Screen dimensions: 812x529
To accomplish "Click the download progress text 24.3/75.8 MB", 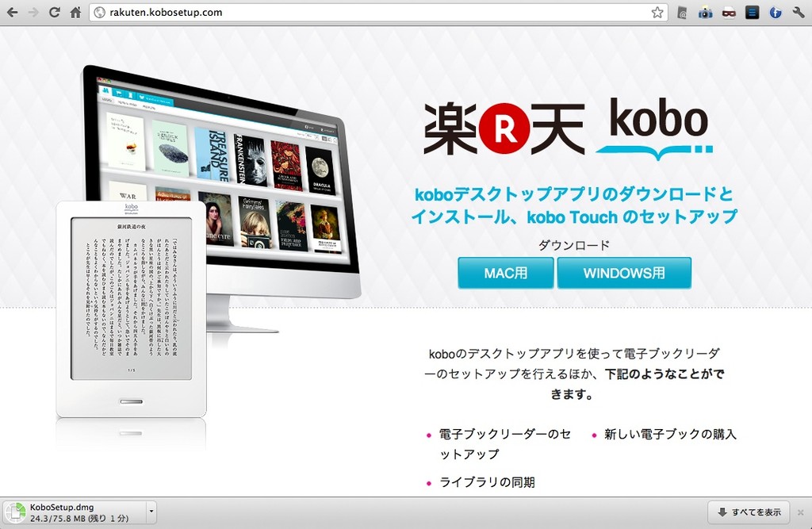I will coord(79,518).
